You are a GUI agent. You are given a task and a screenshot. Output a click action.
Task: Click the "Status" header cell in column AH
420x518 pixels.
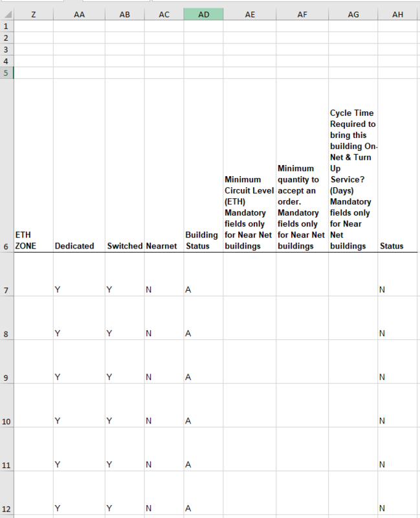coord(399,246)
